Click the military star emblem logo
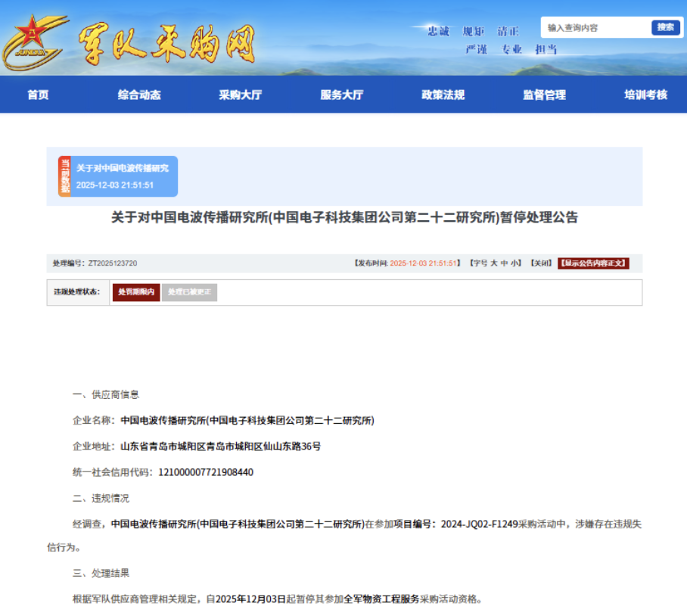This screenshot has height=616, width=687. pos(34,42)
